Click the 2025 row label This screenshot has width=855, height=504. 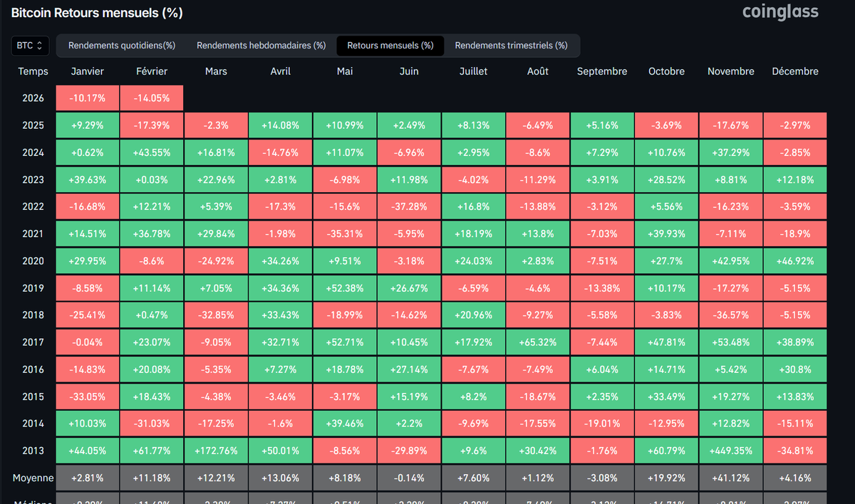33,125
